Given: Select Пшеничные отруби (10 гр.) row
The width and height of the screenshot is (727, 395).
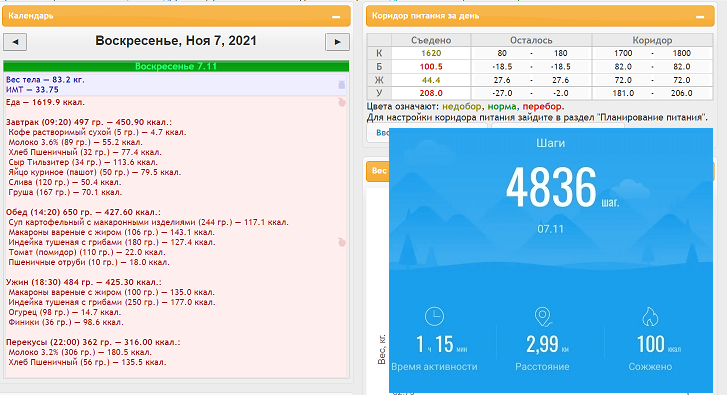Looking at the screenshot, I should coord(89,262).
